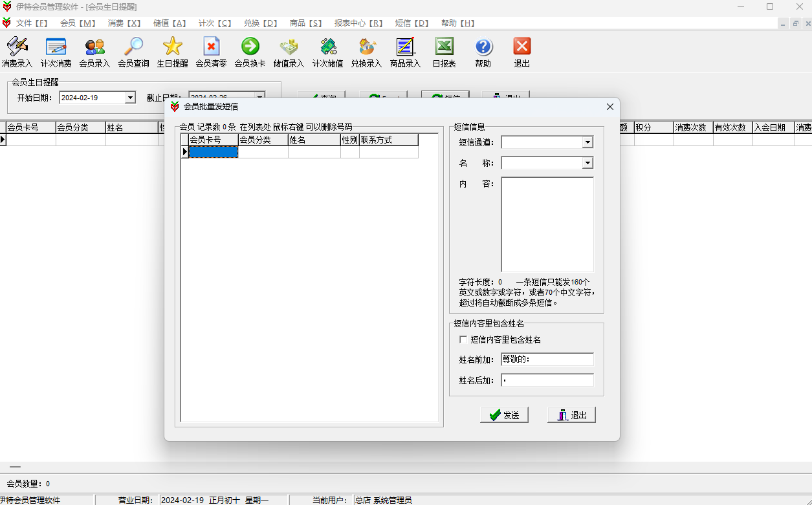Screen dimensions: 812x505
Task: Minimize the inner MDI child window
Action: point(784,23)
